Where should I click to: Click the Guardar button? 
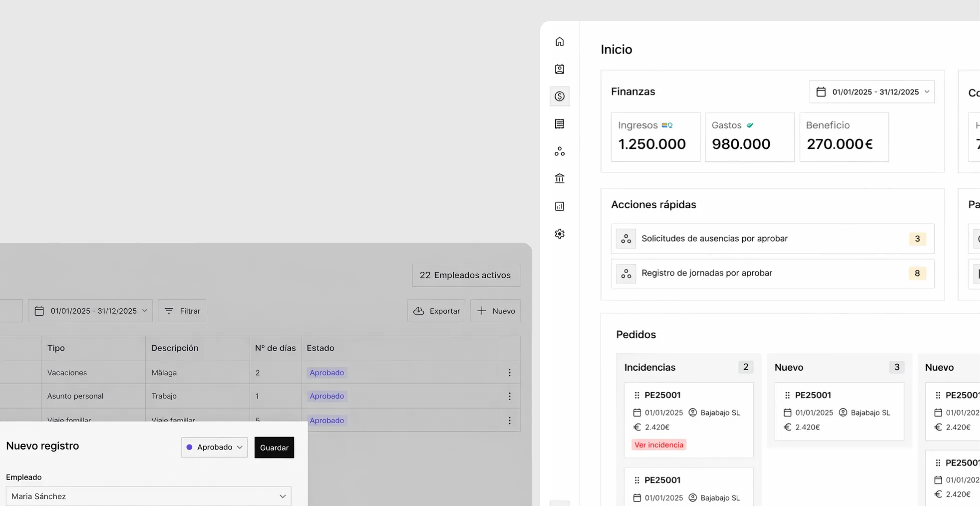tap(274, 447)
